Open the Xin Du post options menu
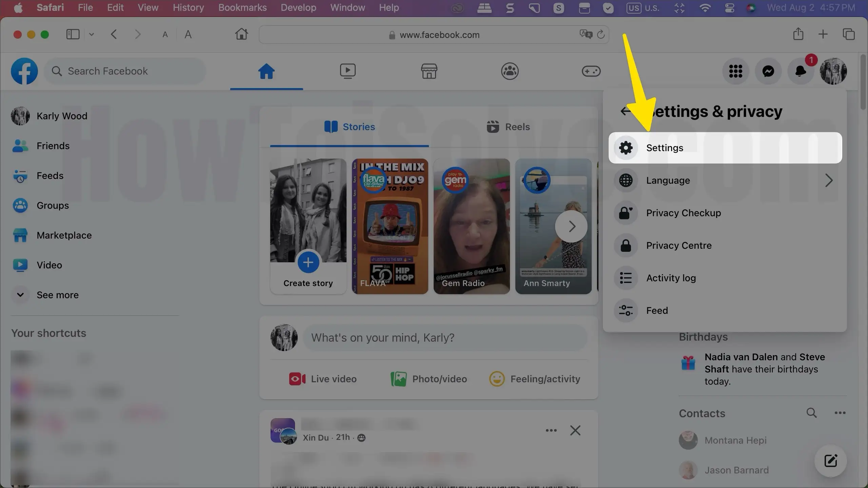Viewport: 868px width, 488px height. point(551,430)
